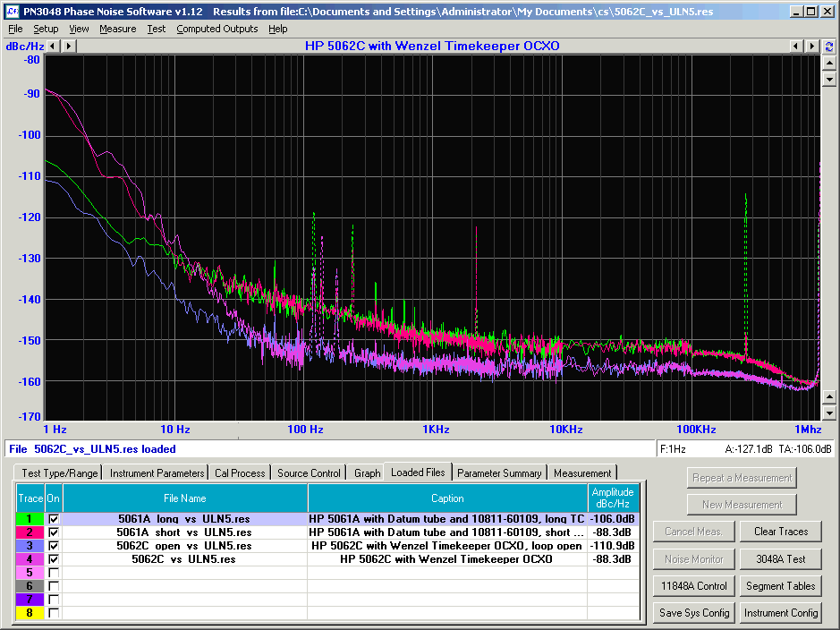The image size is (840, 630).
Task: Select file name 5061A short vs ULN5.res
Action: coord(185,532)
